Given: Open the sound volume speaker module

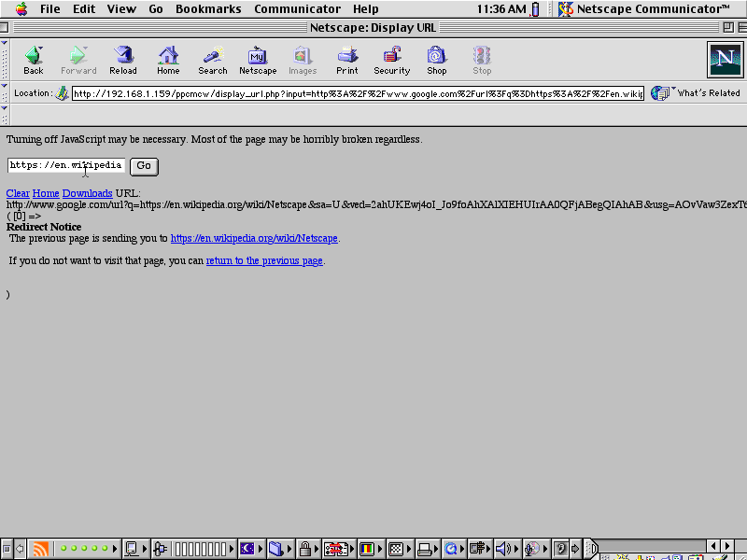Looking at the screenshot, I should click(x=507, y=549).
